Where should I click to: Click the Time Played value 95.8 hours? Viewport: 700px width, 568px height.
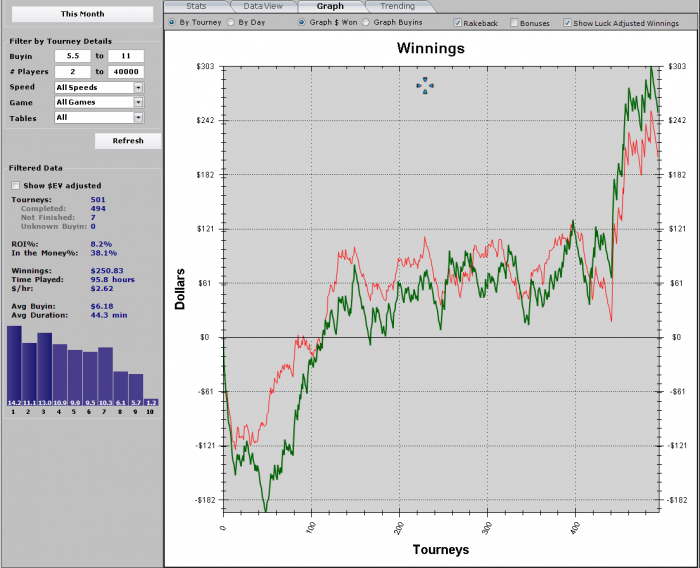point(112,280)
